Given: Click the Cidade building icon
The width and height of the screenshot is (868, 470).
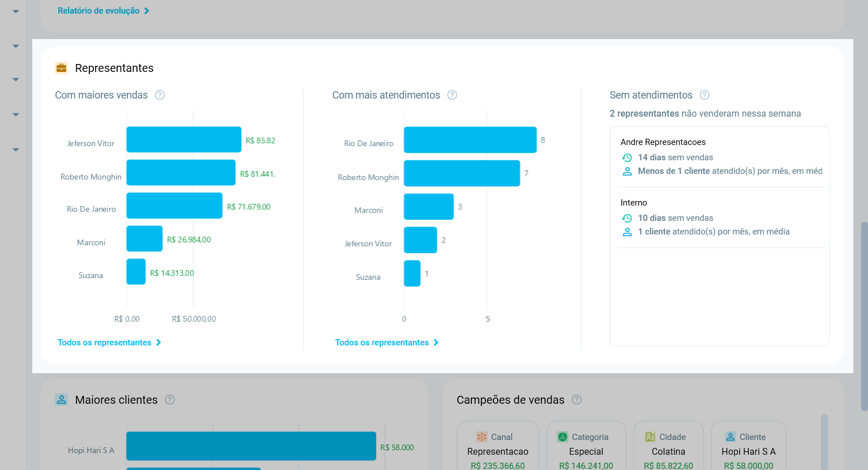Looking at the screenshot, I should coord(650,437).
